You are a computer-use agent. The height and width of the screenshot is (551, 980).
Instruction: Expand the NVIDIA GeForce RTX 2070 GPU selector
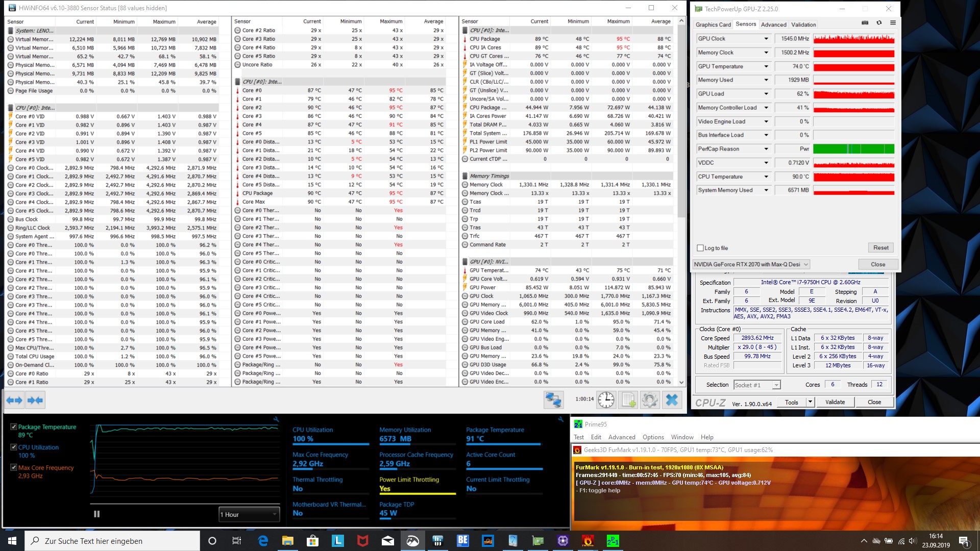click(806, 264)
